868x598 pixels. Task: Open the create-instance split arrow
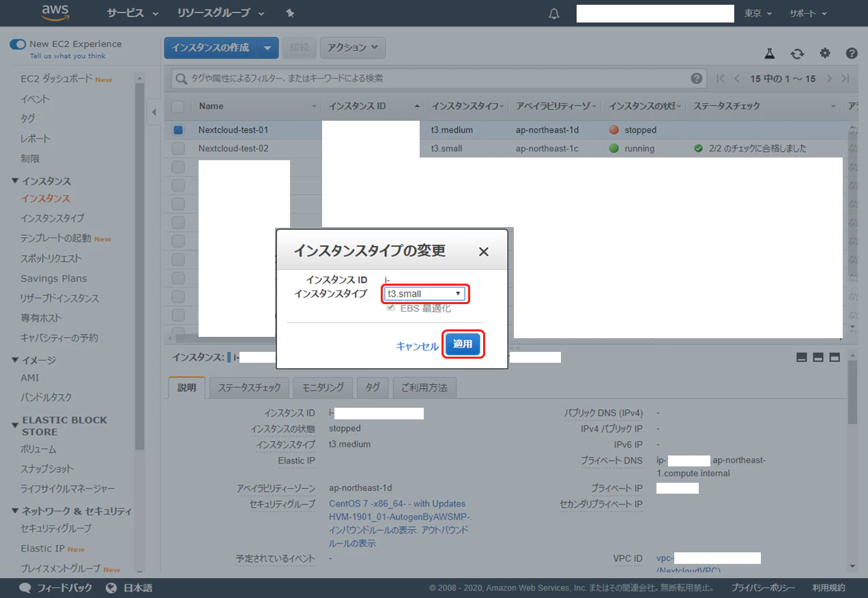267,48
